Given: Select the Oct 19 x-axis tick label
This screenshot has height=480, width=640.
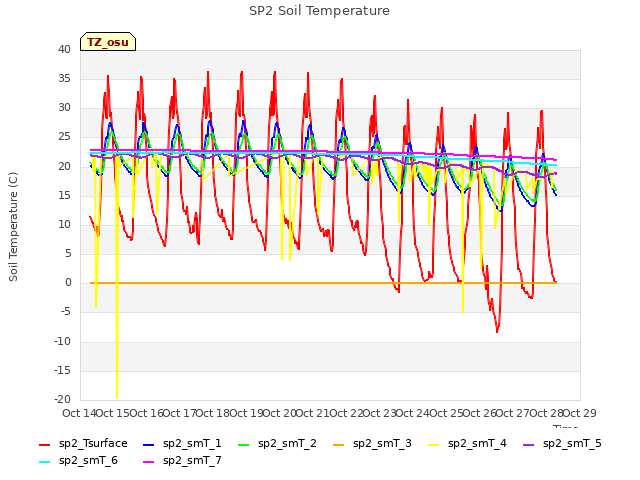Looking at the screenshot, I should coord(247,413).
